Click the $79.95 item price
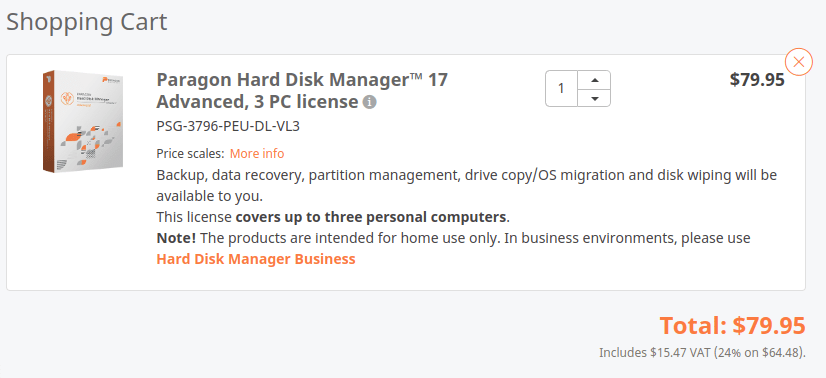Viewport: 826px width, 378px height. point(757,80)
